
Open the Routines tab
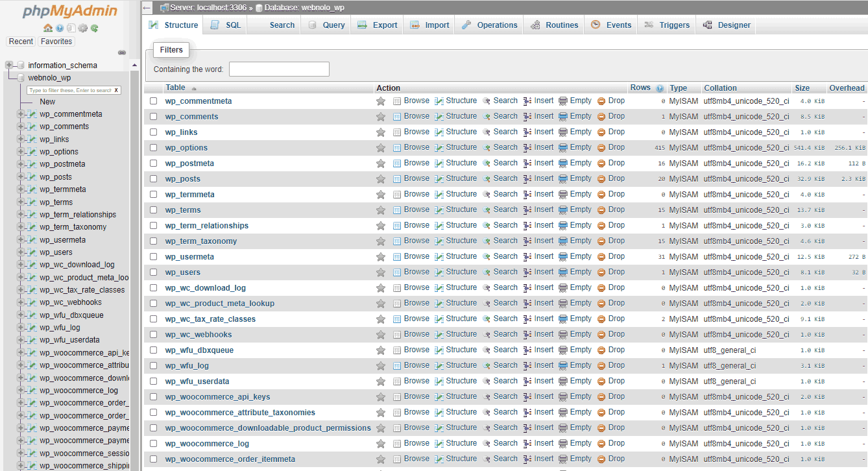point(554,25)
